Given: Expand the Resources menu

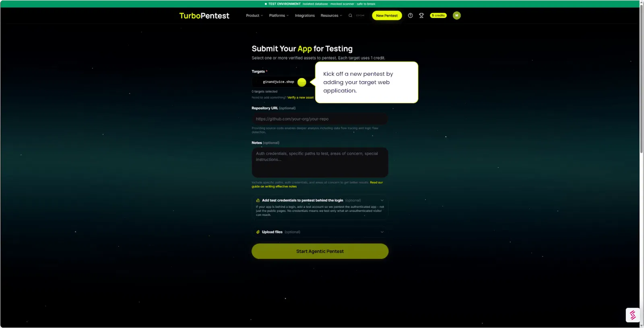Looking at the screenshot, I should tap(331, 16).
